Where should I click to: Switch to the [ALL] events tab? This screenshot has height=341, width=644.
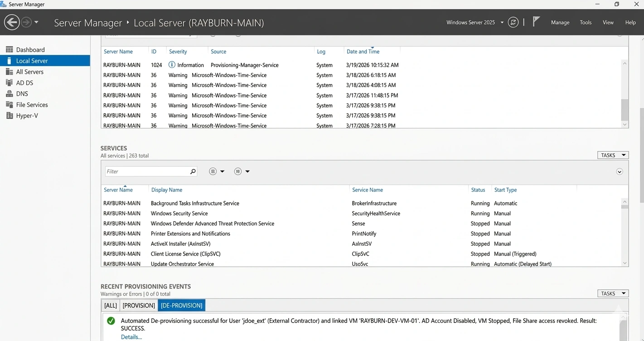click(111, 306)
